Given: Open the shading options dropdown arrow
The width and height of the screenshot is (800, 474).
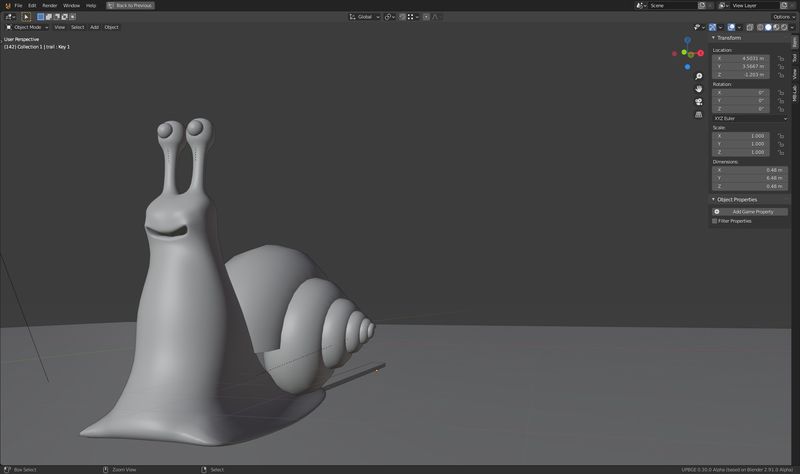Looking at the screenshot, I should click(x=792, y=28).
